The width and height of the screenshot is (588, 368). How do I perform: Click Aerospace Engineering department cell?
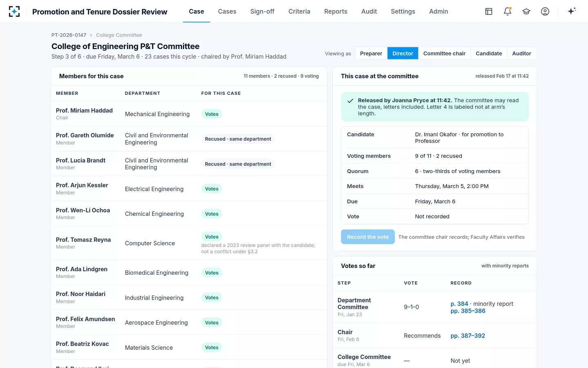pos(156,323)
